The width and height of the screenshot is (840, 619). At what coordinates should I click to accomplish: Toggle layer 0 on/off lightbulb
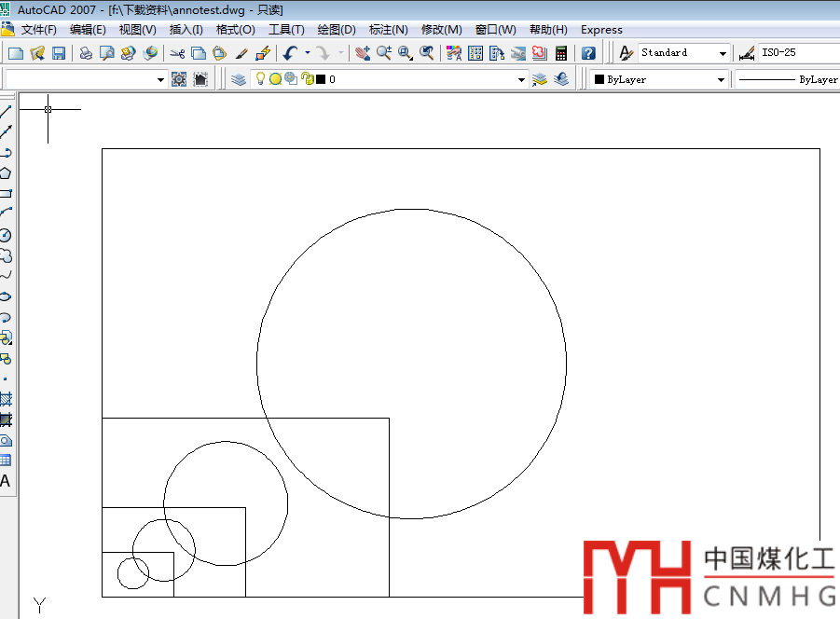tap(261, 80)
